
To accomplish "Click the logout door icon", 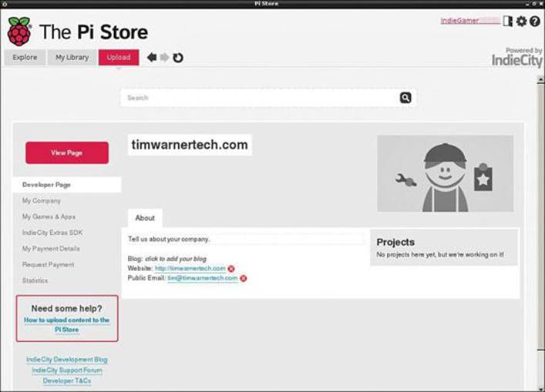I will pyautogui.click(x=507, y=22).
